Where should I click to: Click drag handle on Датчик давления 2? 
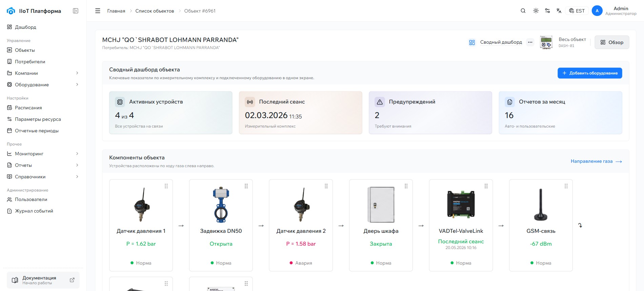tap(326, 186)
